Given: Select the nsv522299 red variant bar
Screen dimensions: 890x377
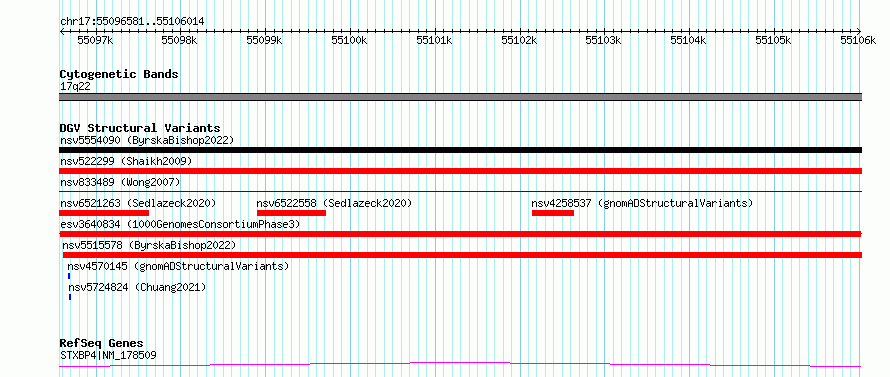Looking at the screenshot, I should tap(460, 171).
